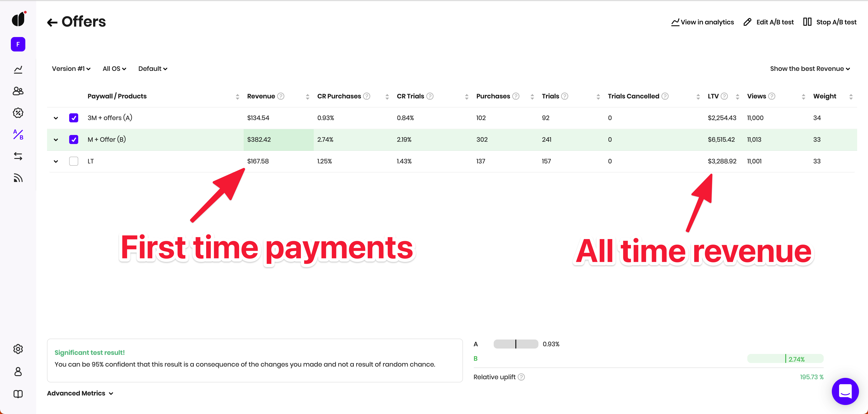Image resolution: width=868 pixels, height=414 pixels.
Task: Click the Default filter dropdown
Action: pos(152,69)
